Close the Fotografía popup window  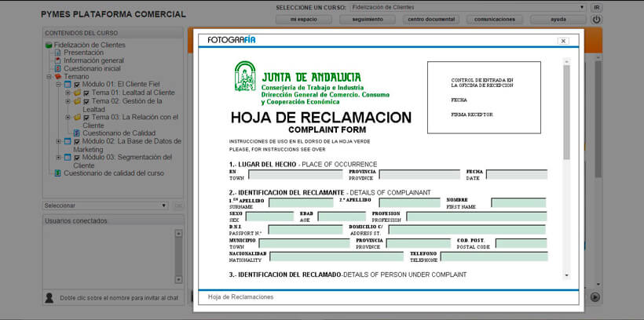[x=563, y=41]
